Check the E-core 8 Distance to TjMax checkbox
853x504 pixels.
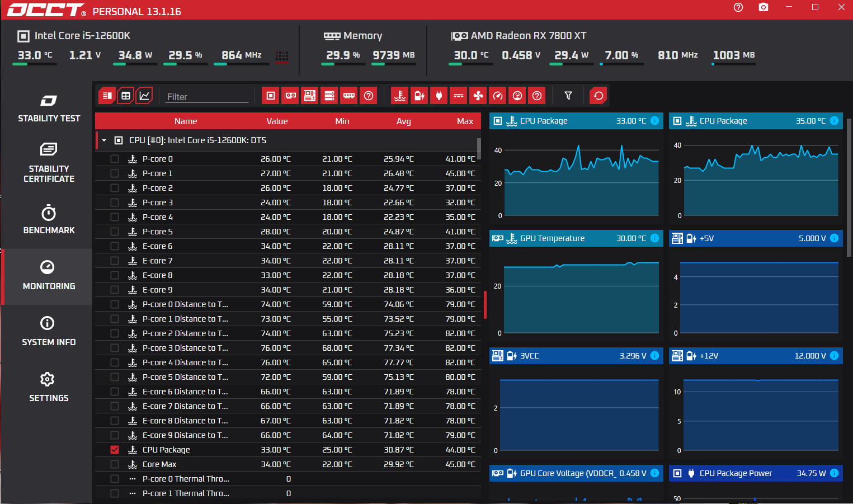(115, 421)
